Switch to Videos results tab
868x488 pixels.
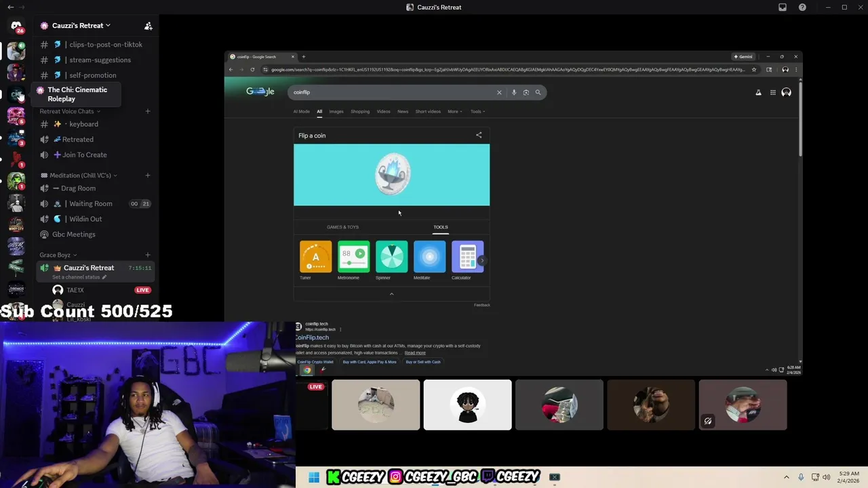(383, 111)
